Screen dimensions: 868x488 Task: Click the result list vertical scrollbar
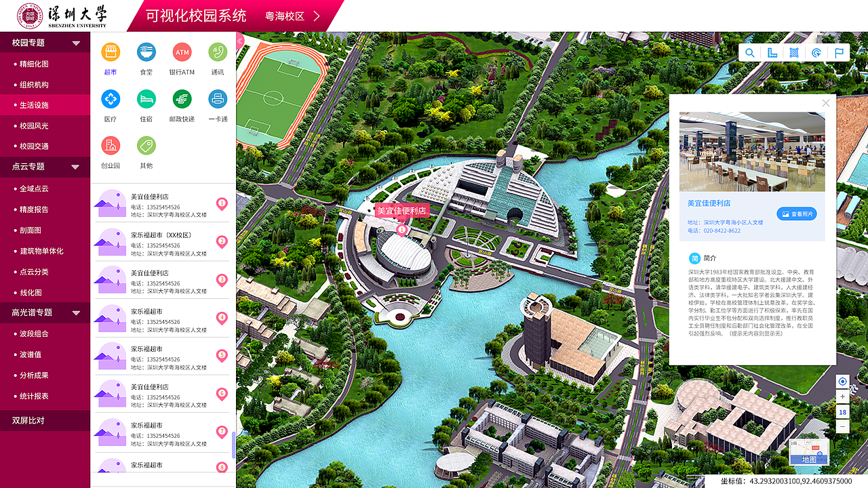[234, 445]
